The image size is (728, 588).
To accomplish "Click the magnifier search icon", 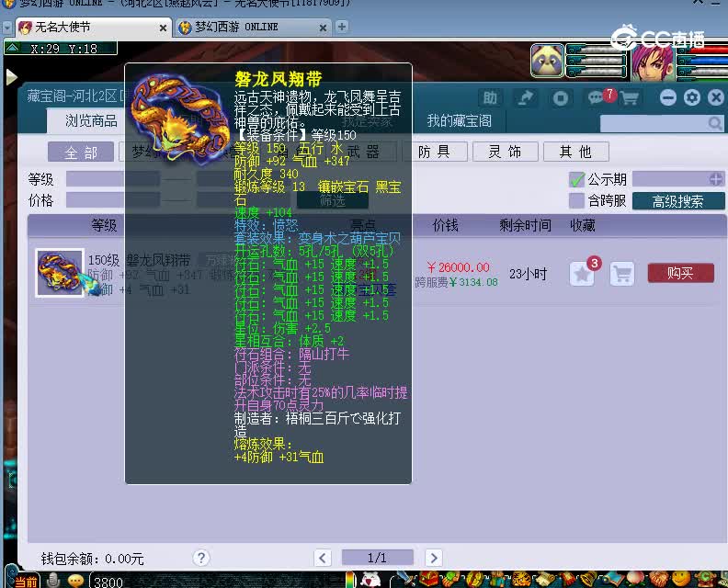I will (x=714, y=123).
